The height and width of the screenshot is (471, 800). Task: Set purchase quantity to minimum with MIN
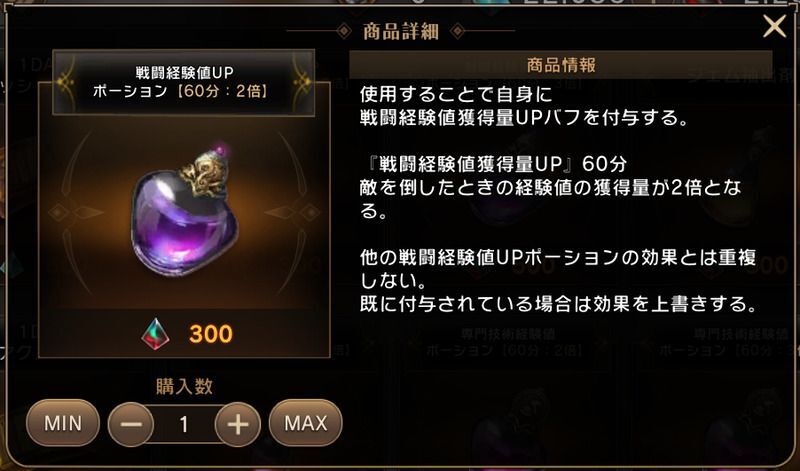[63, 423]
